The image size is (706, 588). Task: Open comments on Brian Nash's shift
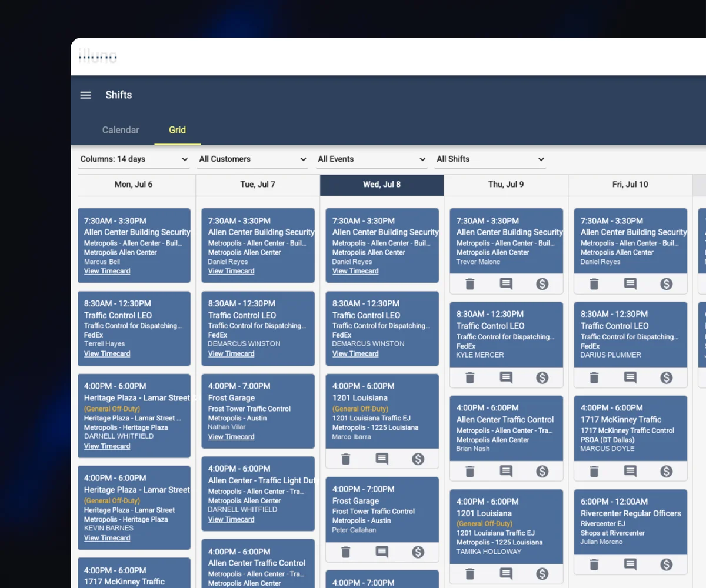506,471
